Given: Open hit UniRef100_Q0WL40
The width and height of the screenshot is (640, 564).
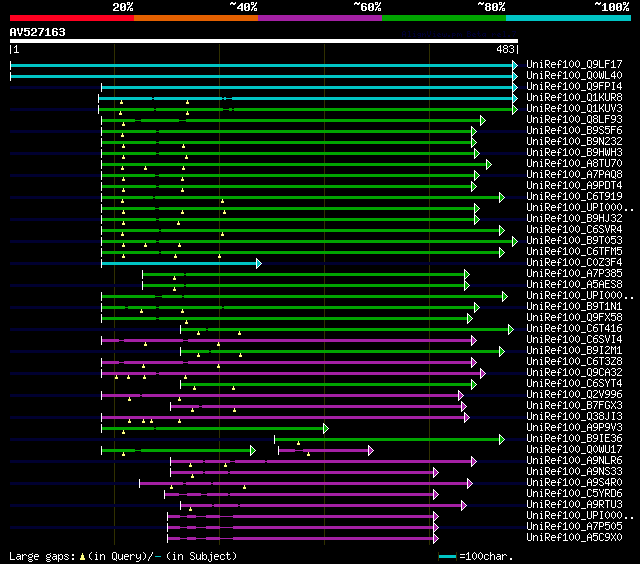Looking at the screenshot, I should point(574,75).
